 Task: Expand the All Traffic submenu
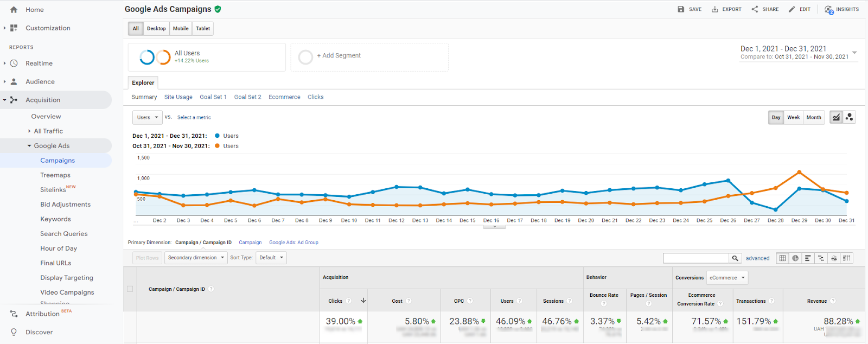[x=29, y=131]
